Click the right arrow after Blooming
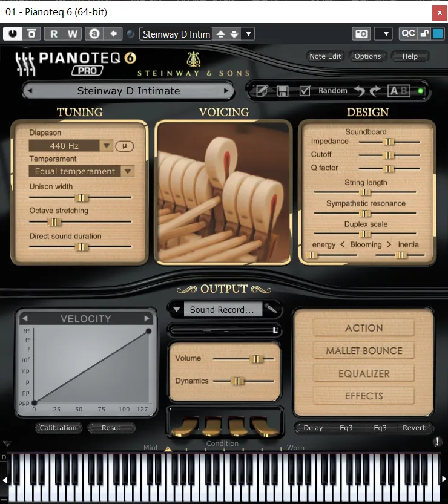The image size is (448, 504). (389, 244)
